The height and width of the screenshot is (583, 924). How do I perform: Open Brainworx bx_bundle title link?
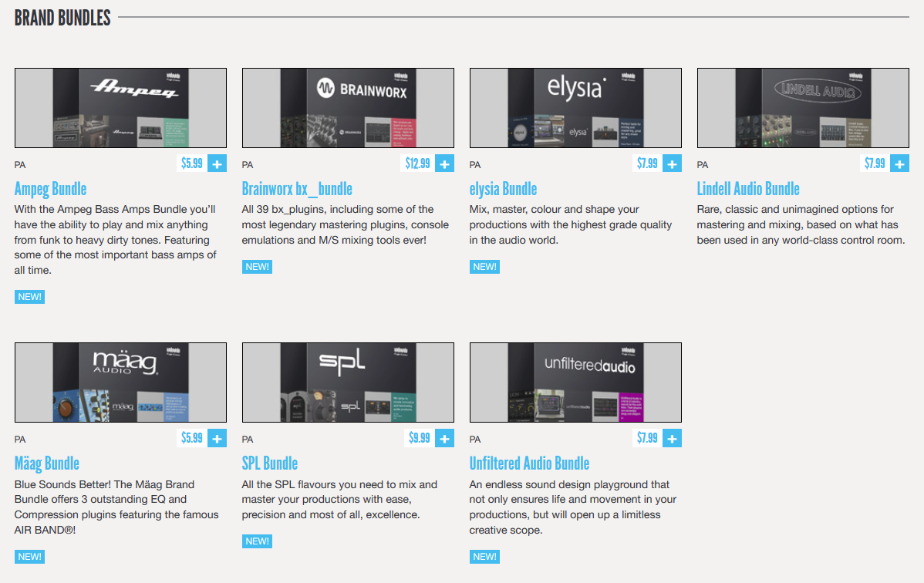pyautogui.click(x=297, y=189)
